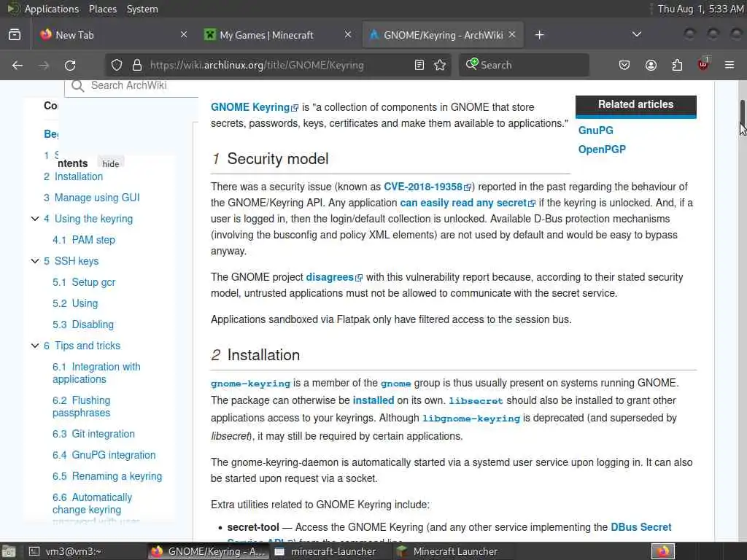Open the CVE-2018-19358 link
Image resolution: width=747 pixels, height=560 pixels.
(427, 187)
